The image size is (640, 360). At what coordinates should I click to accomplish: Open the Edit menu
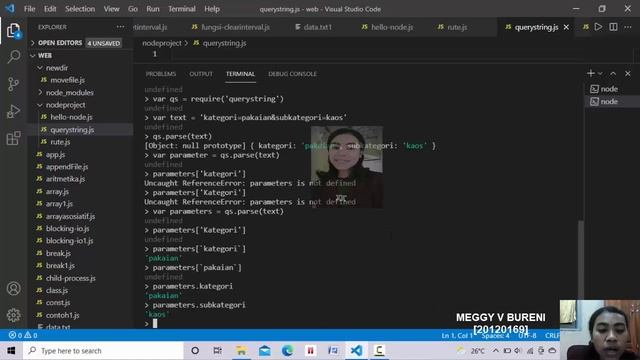tap(50, 9)
